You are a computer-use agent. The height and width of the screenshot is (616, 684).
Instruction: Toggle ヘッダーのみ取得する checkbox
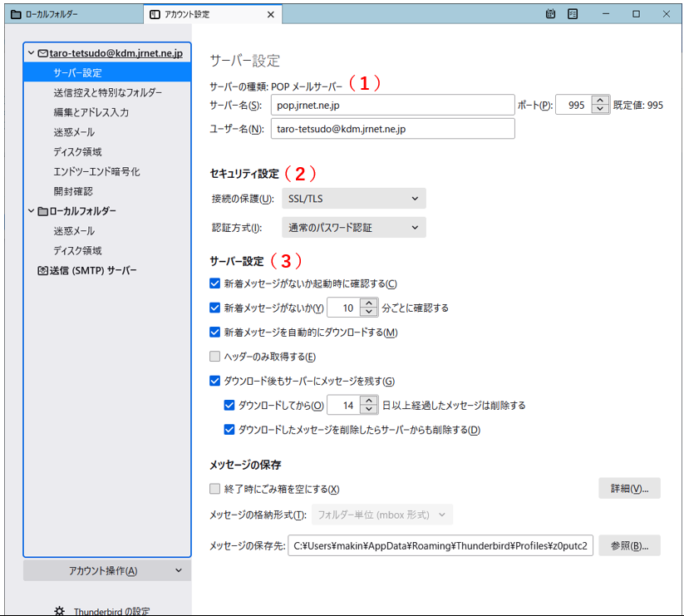pos(215,357)
